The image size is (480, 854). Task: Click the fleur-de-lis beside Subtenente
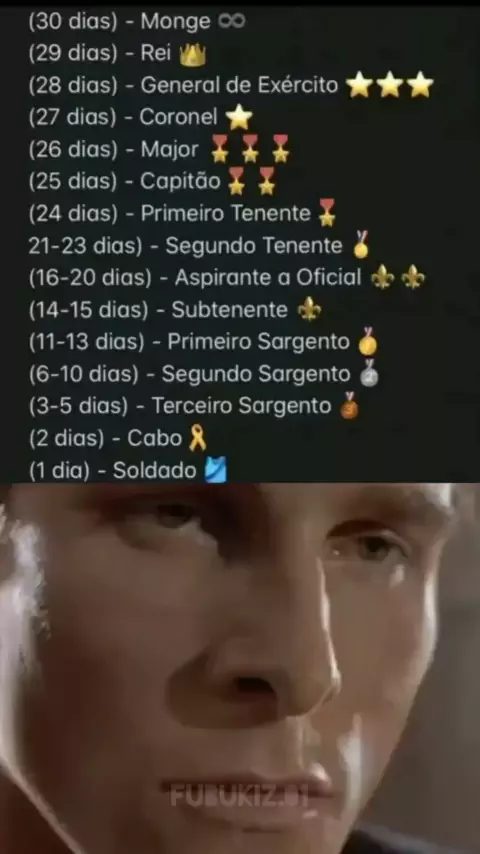pos(309,309)
